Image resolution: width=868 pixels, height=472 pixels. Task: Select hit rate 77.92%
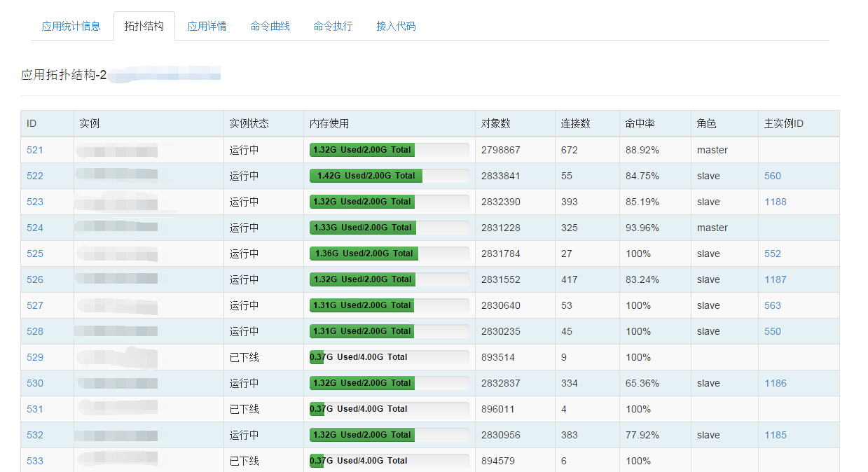tap(642, 435)
